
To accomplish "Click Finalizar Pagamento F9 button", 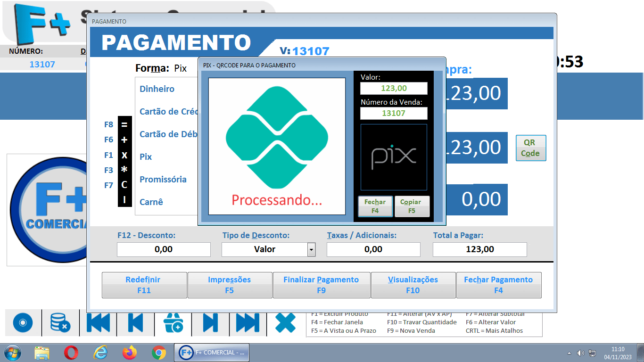I will [322, 285].
